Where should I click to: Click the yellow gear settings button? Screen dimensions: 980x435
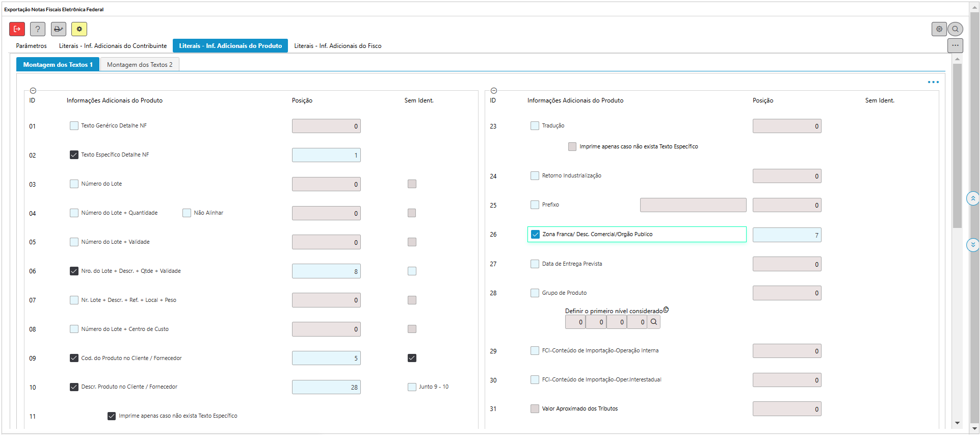79,29
